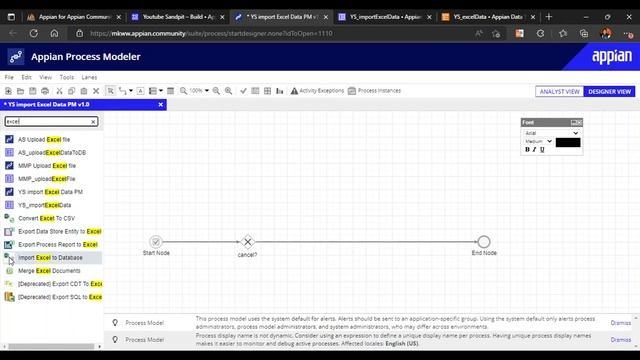Viewport: 640px width, 360px height.
Task: Select Deprecated Export CDT To Excel
Action: (x=52, y=284)
